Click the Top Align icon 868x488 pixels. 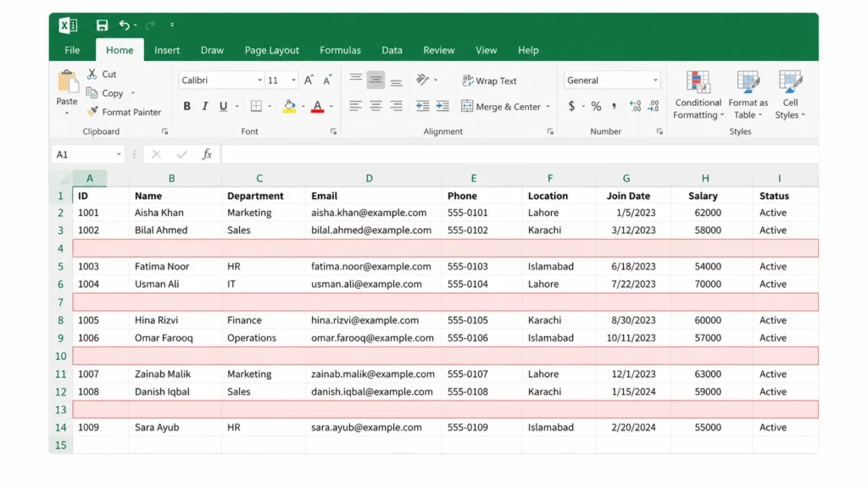tap(355, 79)
